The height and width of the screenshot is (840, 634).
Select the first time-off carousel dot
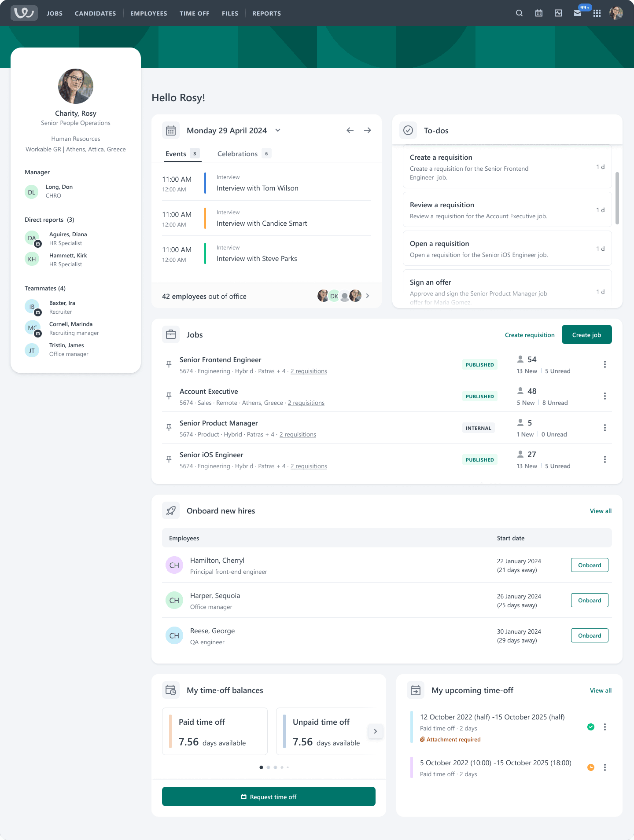(x=262, y=767)
